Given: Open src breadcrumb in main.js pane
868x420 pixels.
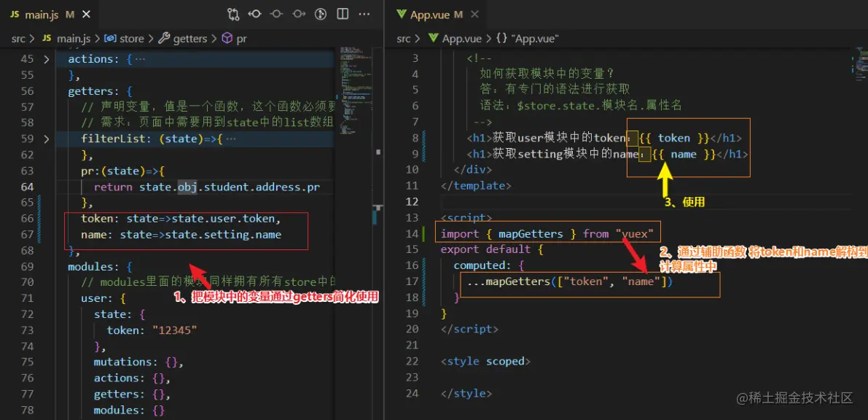Looking at the screenshot, I should pos(19,39).
